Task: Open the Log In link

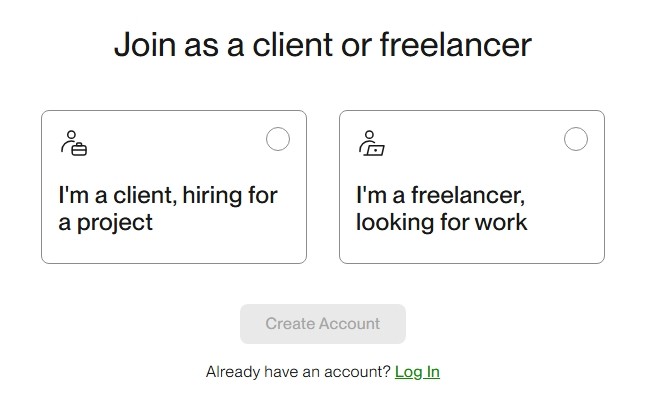Action: [x=417, y=372]
